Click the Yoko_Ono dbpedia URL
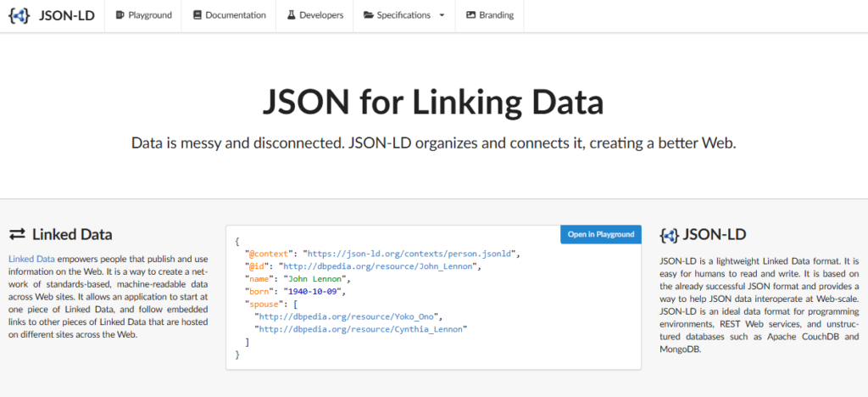This screenshot has height=397, width=868. [348, 316]
